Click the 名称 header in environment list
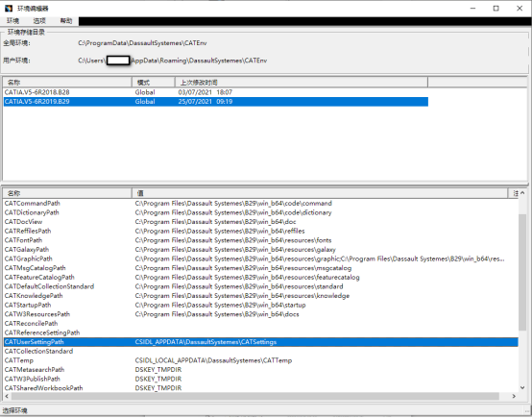Image resolution: width=532 pixels, height=418 pixels. pyautogui.click(x=67, y=83)
